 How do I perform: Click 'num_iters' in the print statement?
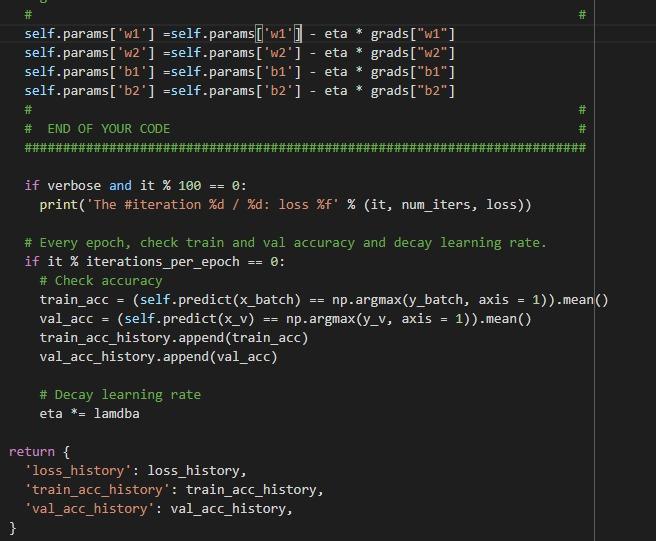(436, 205)
